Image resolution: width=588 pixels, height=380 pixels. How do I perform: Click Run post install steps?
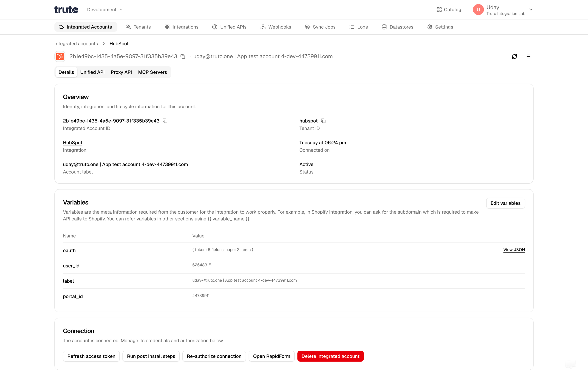(151, 356)
